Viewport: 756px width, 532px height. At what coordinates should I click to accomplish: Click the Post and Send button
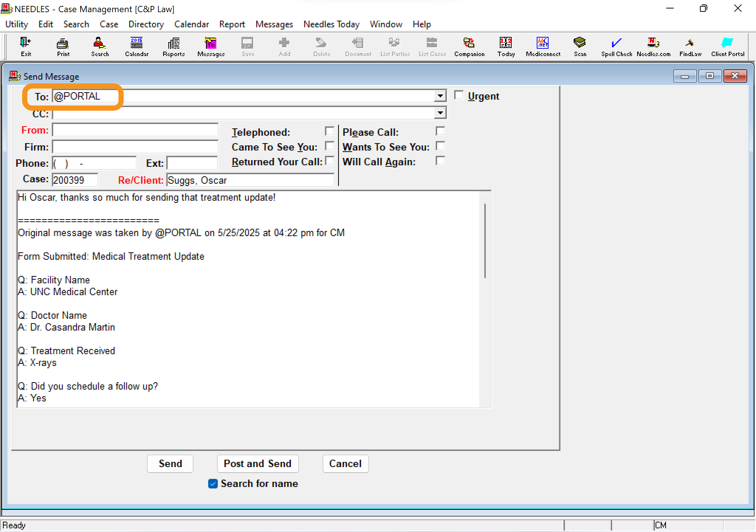[258, 464]
